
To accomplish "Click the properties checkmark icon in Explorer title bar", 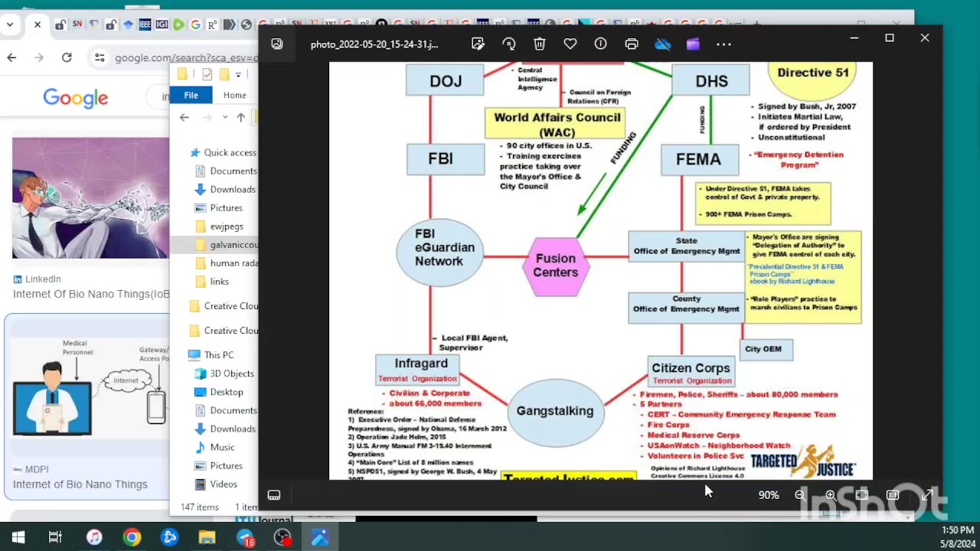I will pos(207,74).
